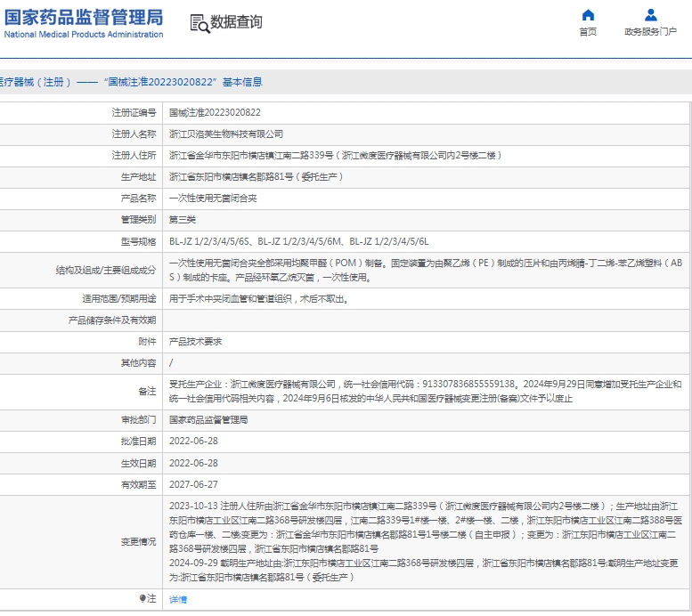Click the 管理类别 row label

click(138, 220)
